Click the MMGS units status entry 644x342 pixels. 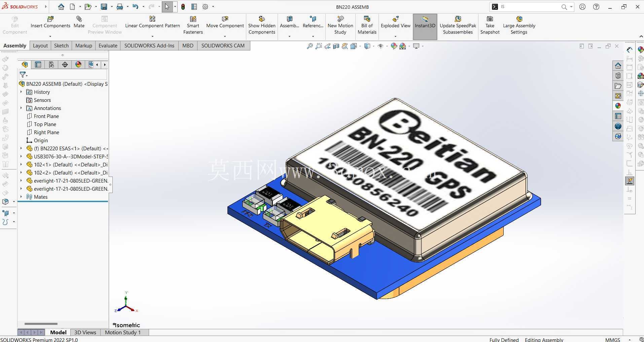click(x=613, y=340)
